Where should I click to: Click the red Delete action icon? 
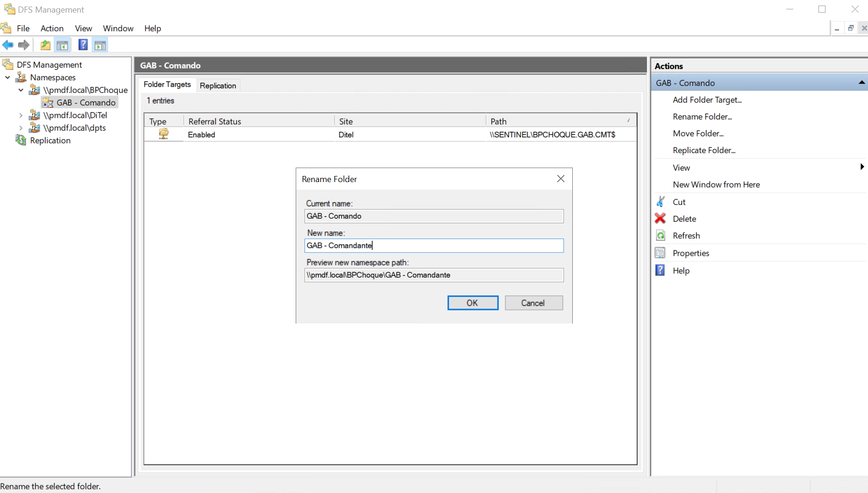click(x=660, y=218)
